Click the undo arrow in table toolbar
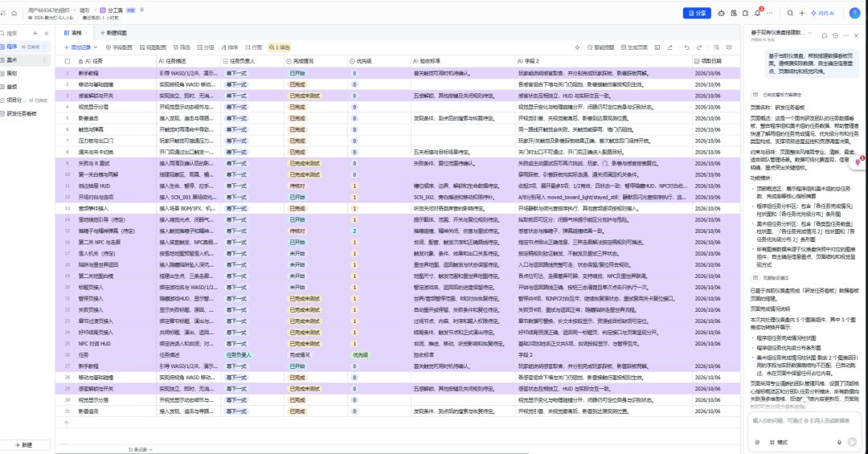Image resolution: width=868 pixels, height=454 pixels. click(x=687, y=47)
